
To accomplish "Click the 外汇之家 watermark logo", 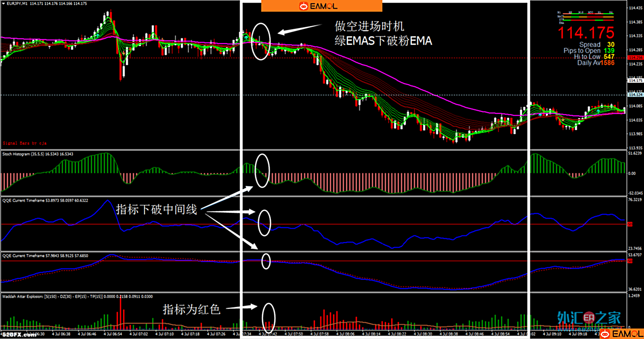I will point(589,318).
